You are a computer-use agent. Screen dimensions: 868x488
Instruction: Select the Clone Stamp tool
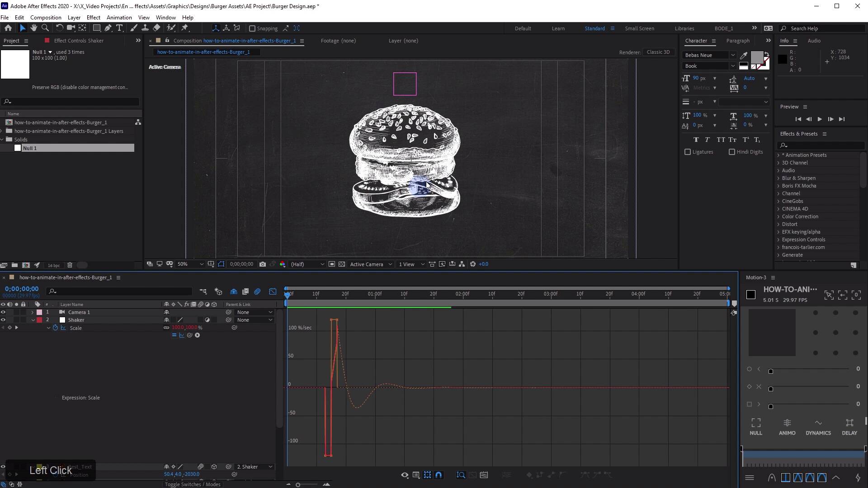click(145, 28)
